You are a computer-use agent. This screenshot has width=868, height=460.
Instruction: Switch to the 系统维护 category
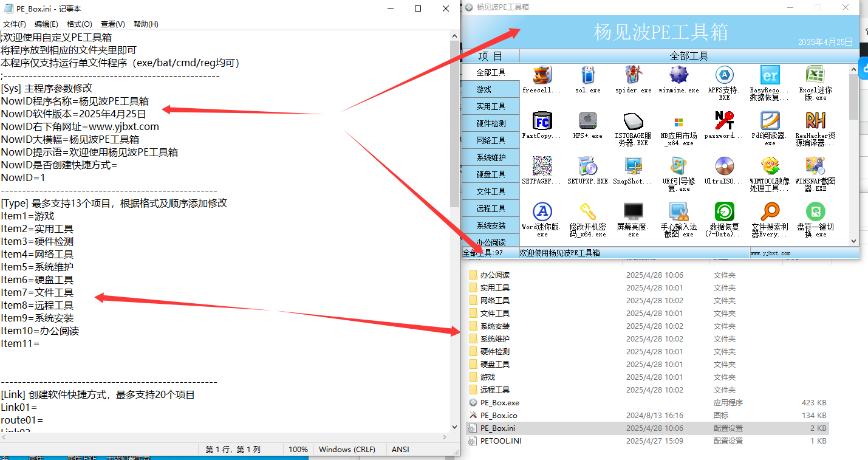click(x=491, y=157)
